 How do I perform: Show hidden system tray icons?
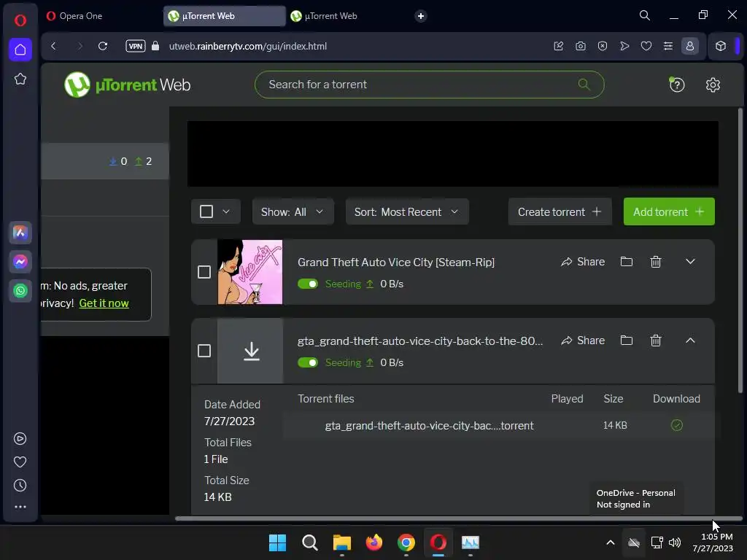[611, 542]
